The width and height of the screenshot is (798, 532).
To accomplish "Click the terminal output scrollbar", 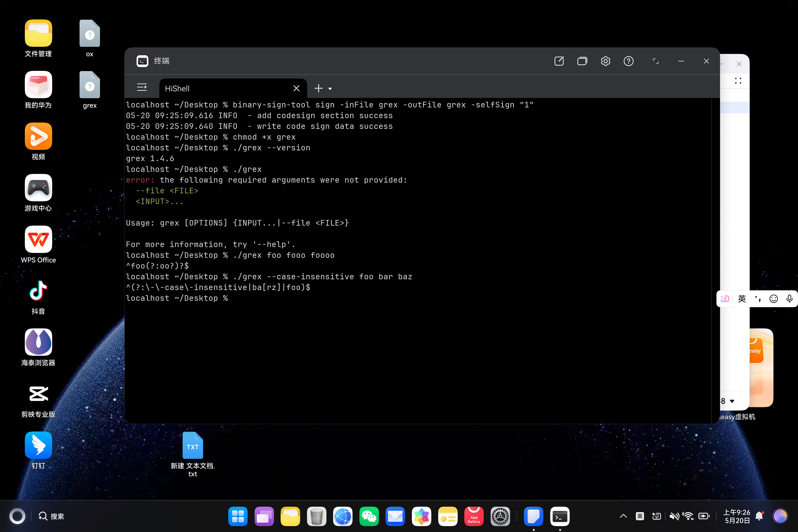I will (715, 261).
